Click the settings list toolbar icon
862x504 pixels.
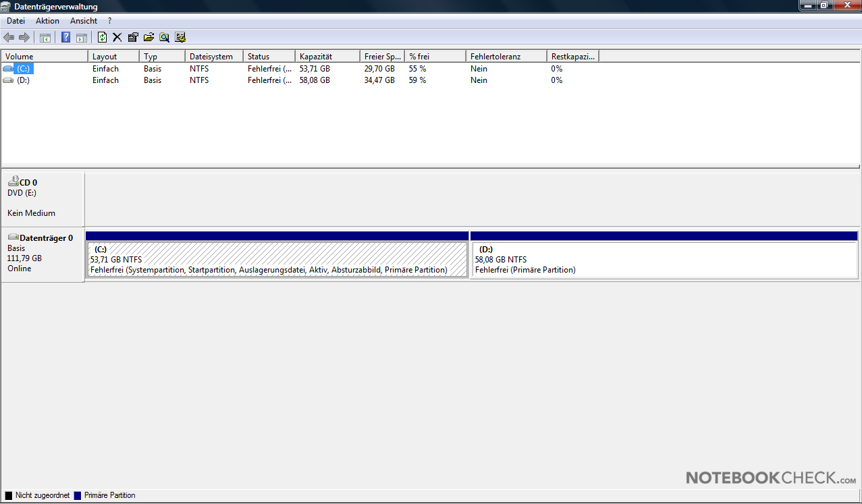(x=180, y=37)
